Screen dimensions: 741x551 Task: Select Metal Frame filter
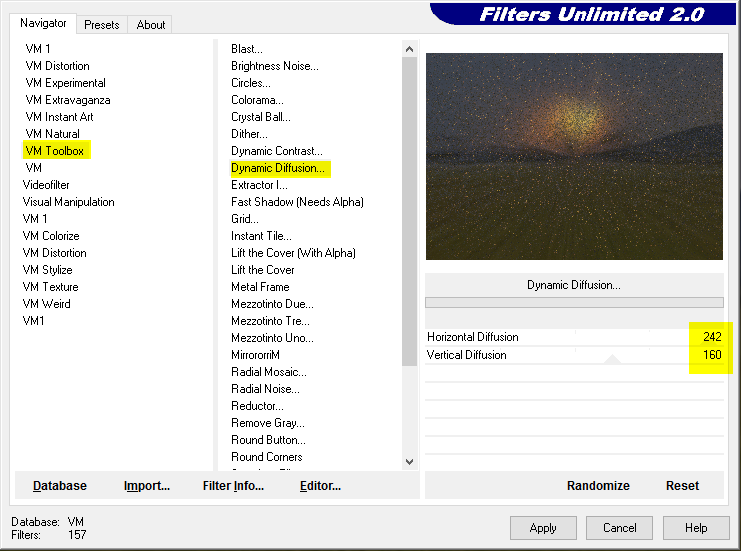260,287
